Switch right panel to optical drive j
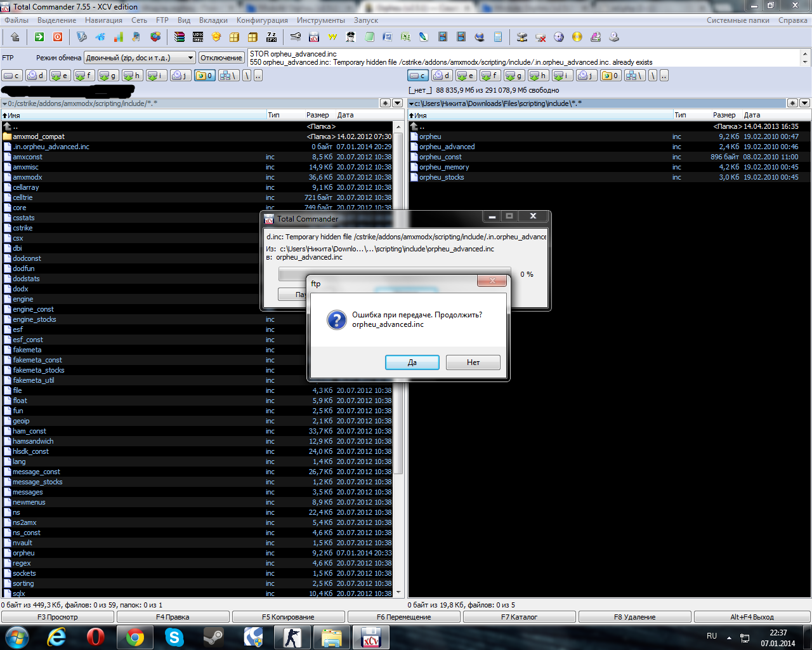The width and height of the screenshot is (812, 650). click(x=587, y=76)
